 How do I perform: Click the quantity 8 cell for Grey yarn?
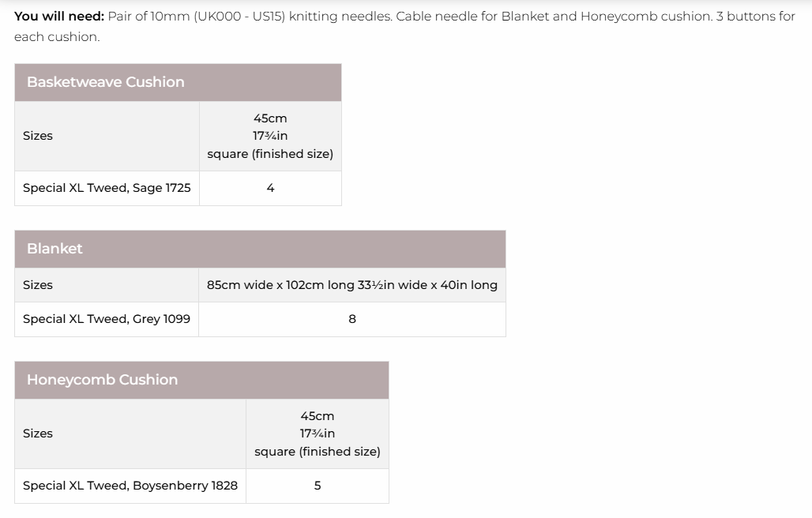[x=352, y=319]
